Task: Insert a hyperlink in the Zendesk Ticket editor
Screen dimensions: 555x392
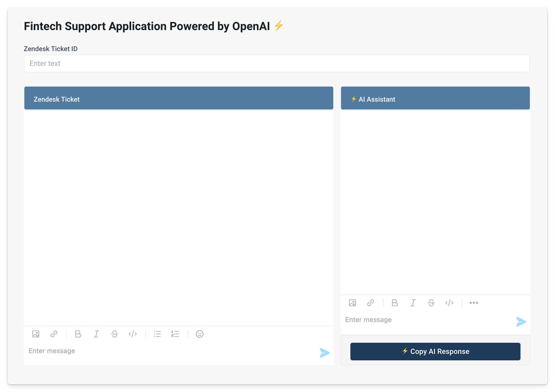Action: 54,334
